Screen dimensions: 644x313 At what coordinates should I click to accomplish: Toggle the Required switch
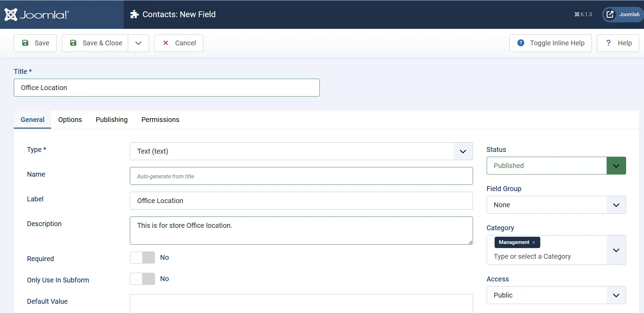tap(143, 257)
